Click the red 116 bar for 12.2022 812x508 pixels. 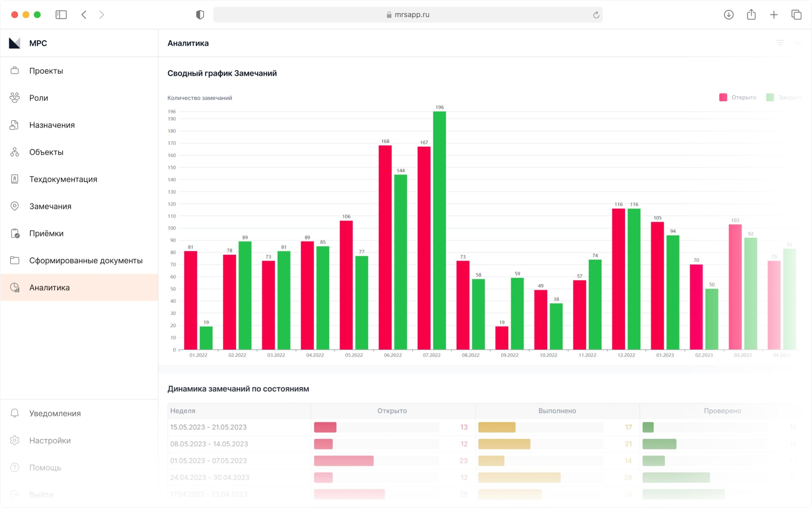pos(619,279)
